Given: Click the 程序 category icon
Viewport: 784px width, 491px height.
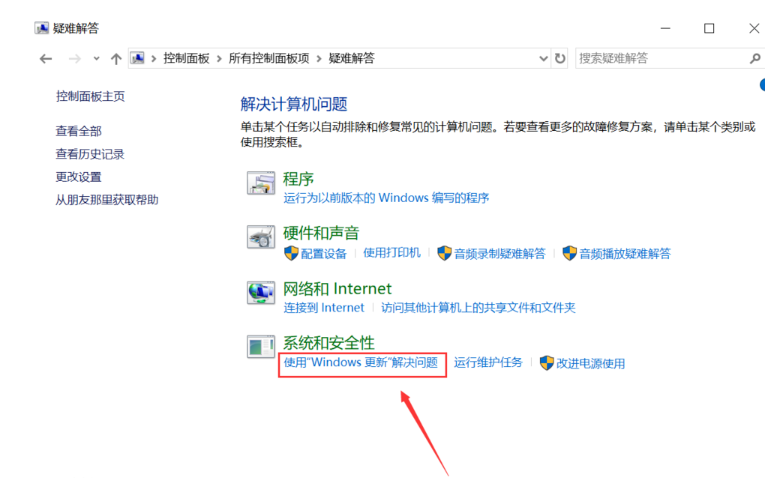Looking at the screenshot, I should click(x=261, y=183).
